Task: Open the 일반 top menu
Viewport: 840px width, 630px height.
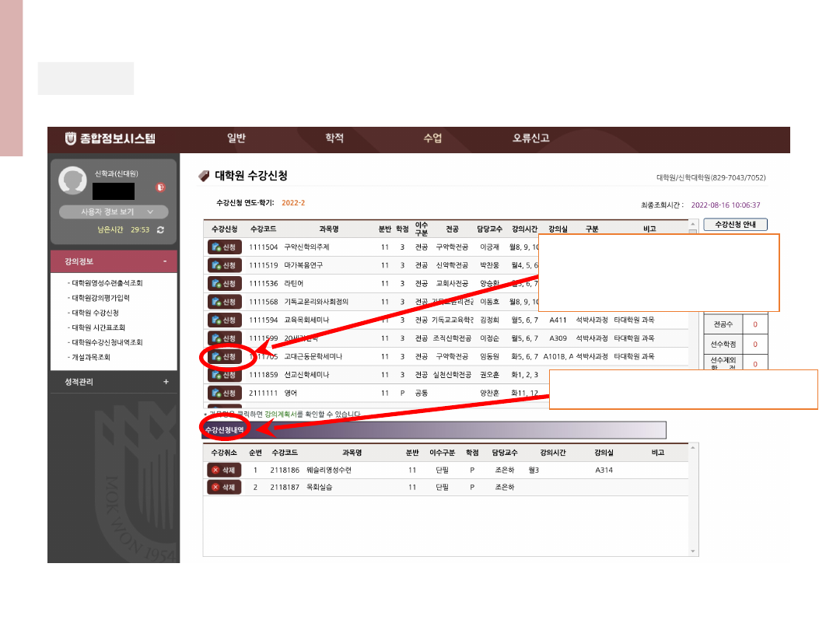Action: [x=236, y=138]
